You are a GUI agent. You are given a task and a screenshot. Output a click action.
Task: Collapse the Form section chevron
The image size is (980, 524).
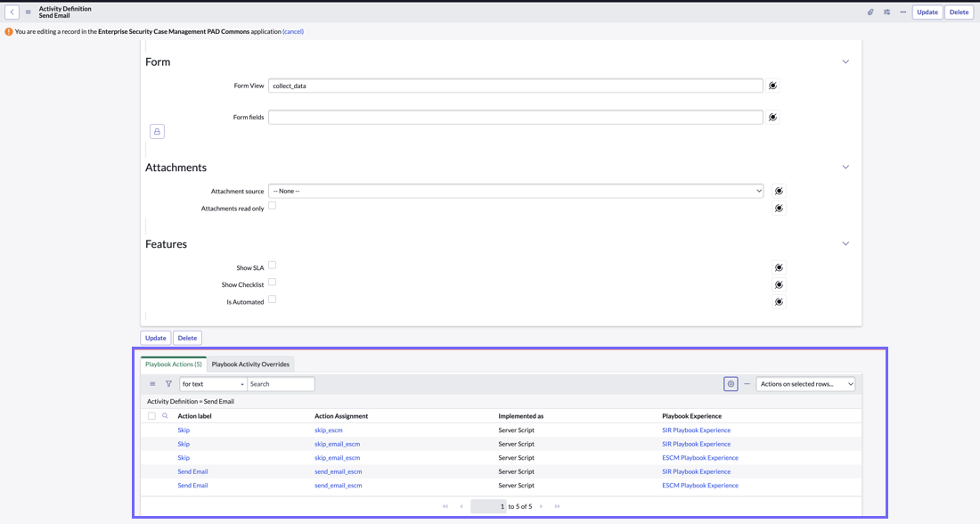tap(845, 61)
